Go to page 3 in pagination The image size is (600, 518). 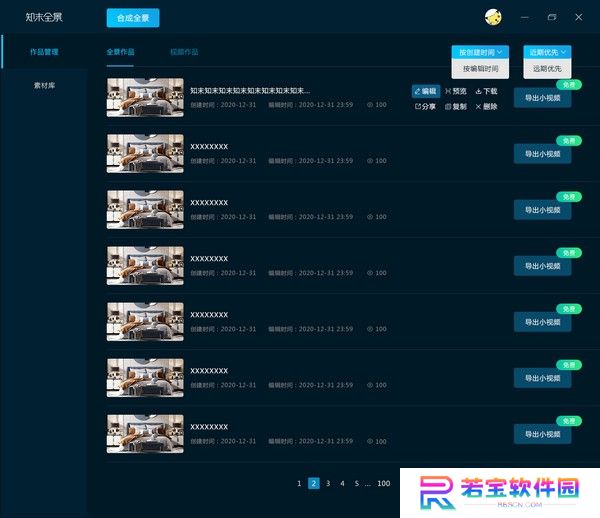(328, 484)
